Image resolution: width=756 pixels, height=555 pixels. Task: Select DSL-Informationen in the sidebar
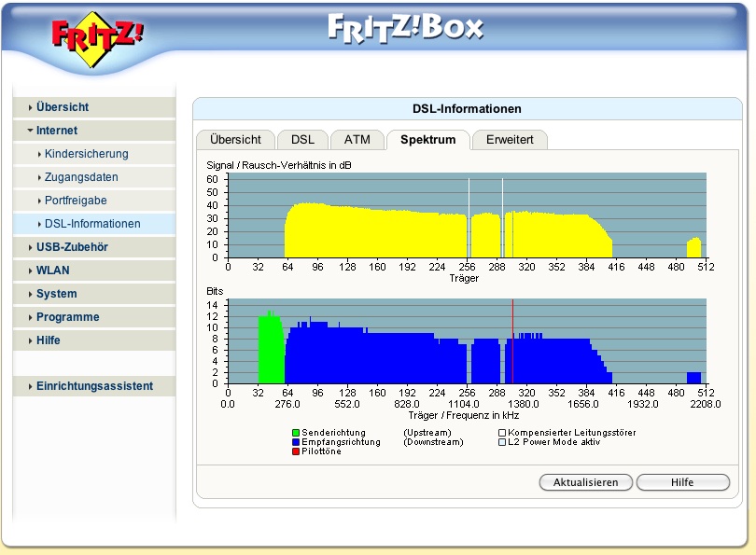tap(94, 224)
